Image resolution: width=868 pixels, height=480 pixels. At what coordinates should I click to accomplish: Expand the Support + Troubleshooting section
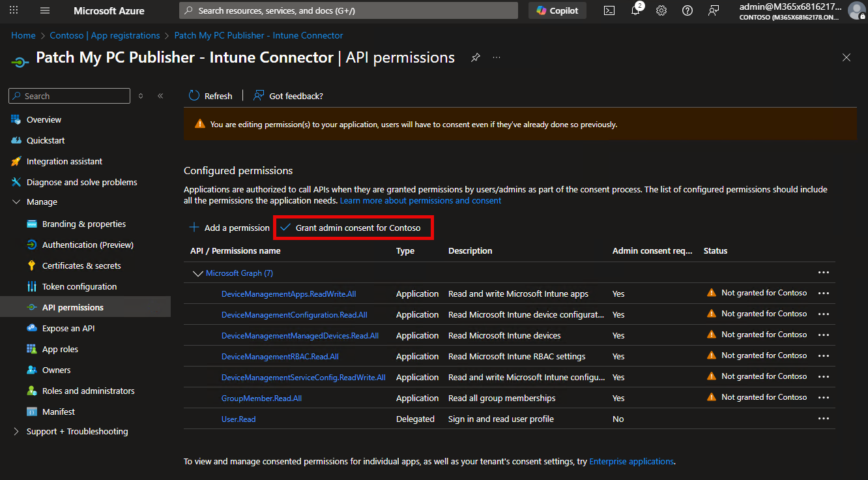(x=17, y=431)
